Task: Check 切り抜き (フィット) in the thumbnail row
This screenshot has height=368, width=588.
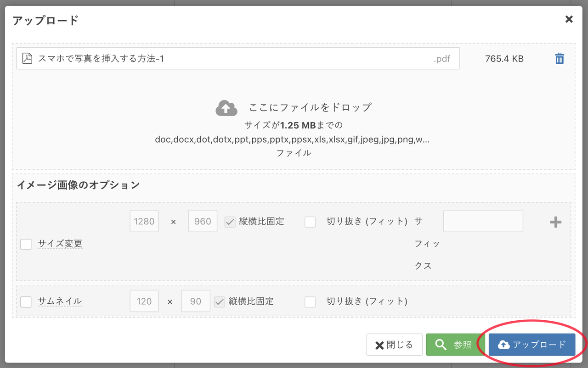Action: pos(310,301)
